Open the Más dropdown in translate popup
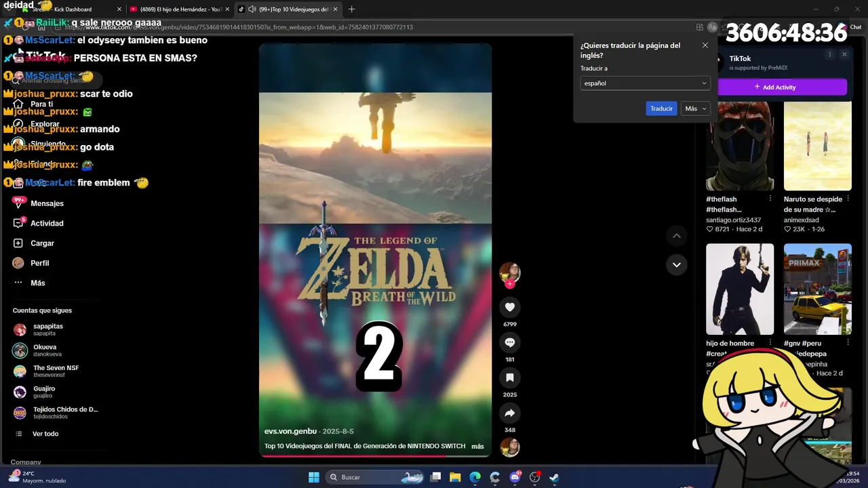Image resolution: width=868 pixels, height=488 pixels. click(695, 108)
